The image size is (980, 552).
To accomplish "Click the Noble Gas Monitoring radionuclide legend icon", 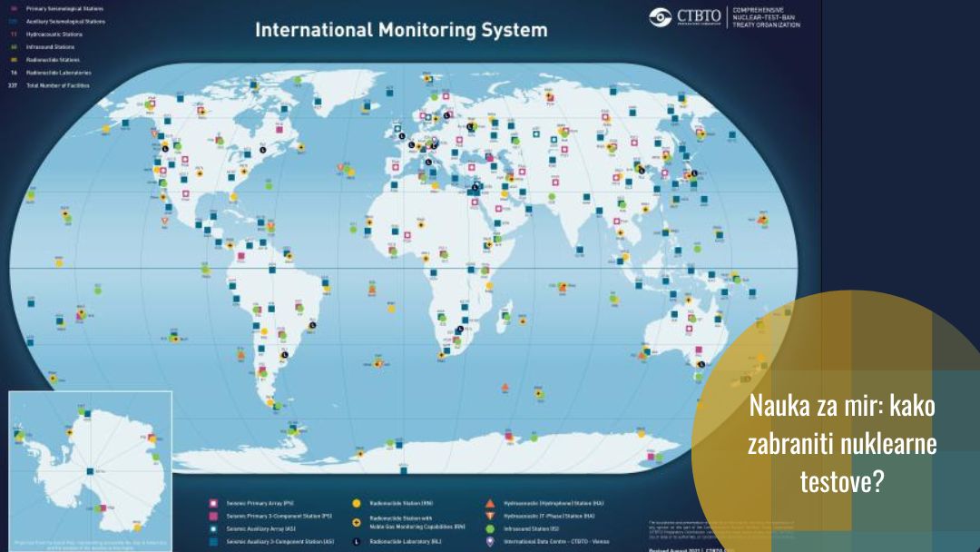I will pyautogui.click(x=357, y=522).
